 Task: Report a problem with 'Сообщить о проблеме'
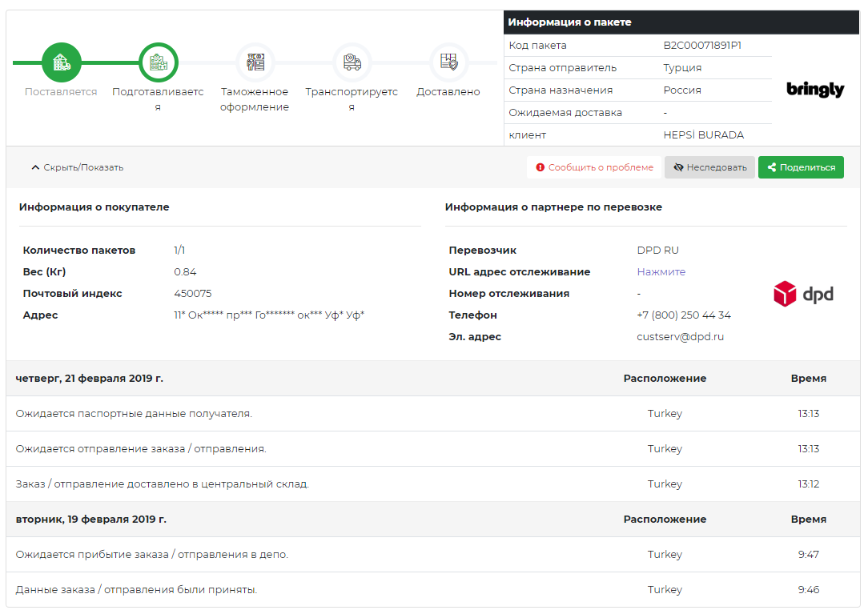(594, 167)
